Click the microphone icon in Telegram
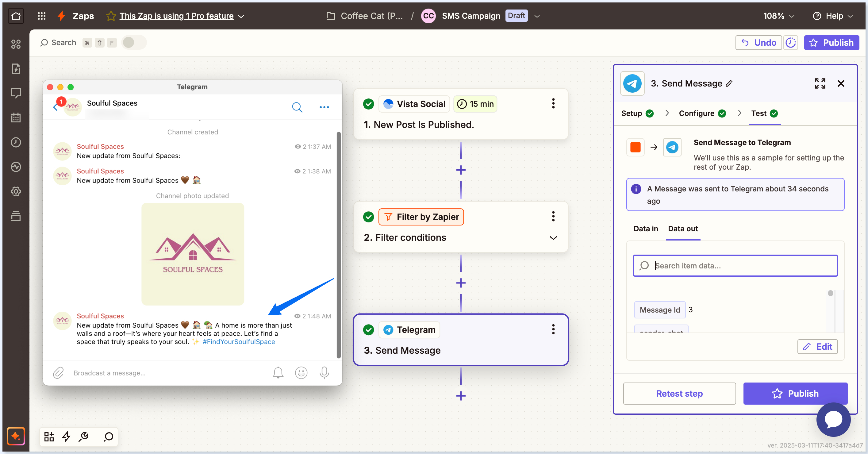Screen dimensions: 868x454 coord(324,372)
